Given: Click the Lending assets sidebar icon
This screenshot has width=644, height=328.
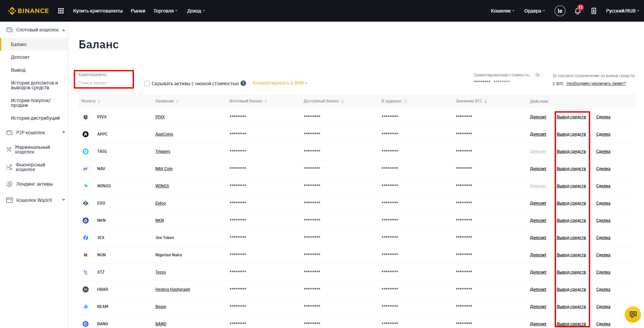Looking at the screenshot, I should pos(9,184).
